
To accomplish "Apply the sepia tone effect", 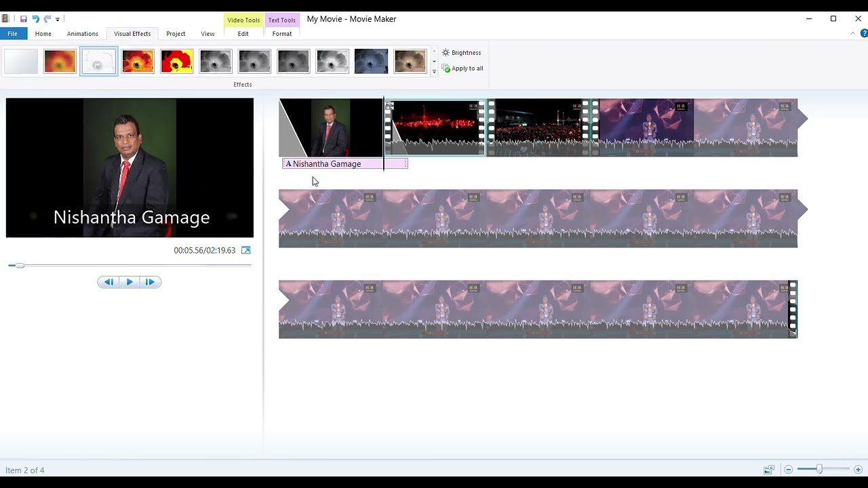I will coord(410,61).
